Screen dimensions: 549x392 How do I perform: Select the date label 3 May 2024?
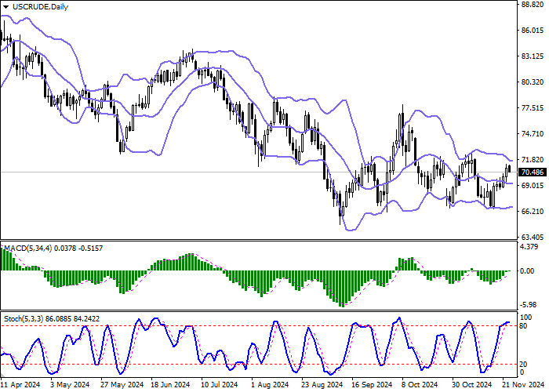click(x=70, y=385)
